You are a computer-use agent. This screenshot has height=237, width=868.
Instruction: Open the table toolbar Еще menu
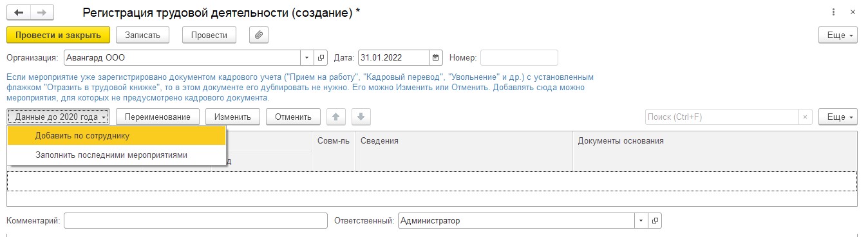(x=838, y=117)
